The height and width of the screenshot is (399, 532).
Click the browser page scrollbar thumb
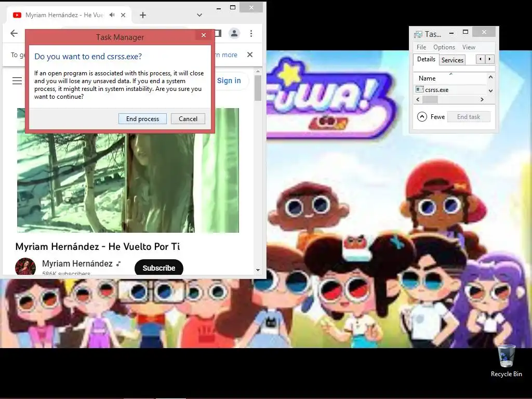click(x=258, y=88)
